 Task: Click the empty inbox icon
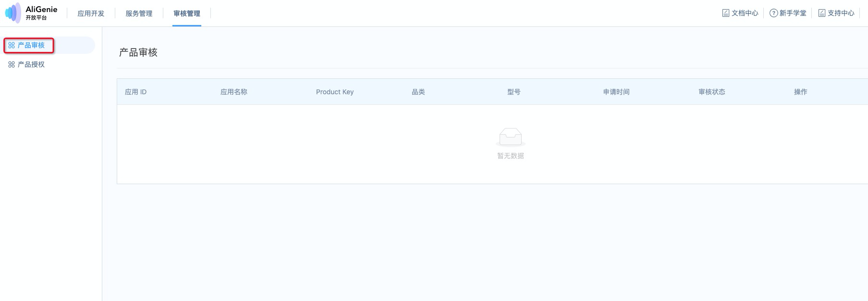click(510, 137)
